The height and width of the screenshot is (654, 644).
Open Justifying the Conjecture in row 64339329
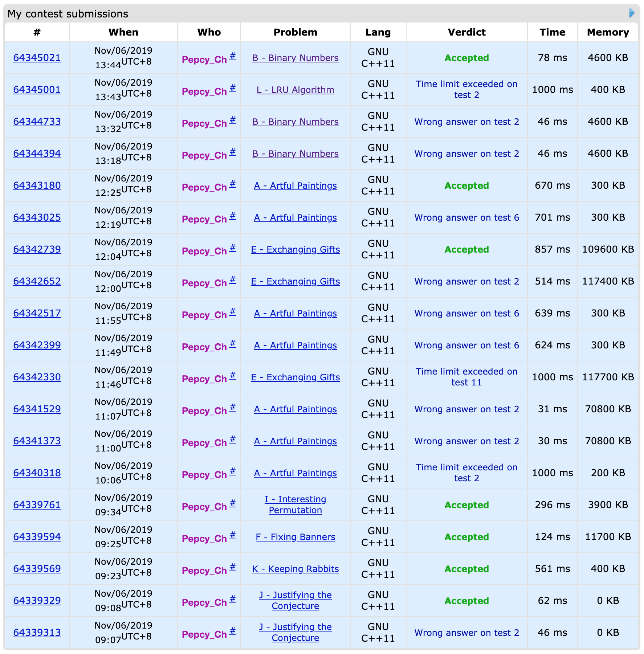click(295, 601)
